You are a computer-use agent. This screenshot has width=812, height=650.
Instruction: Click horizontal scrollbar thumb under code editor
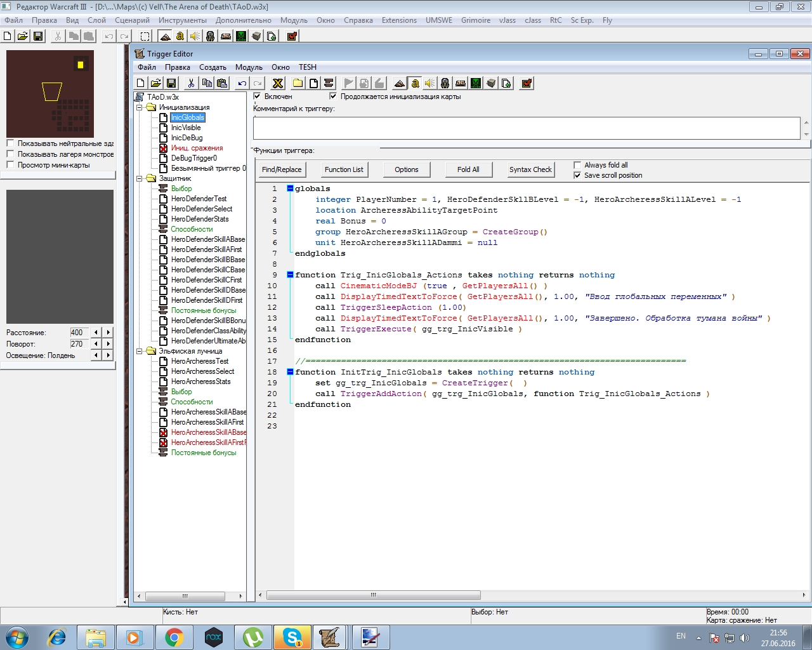tap(374, 595)
